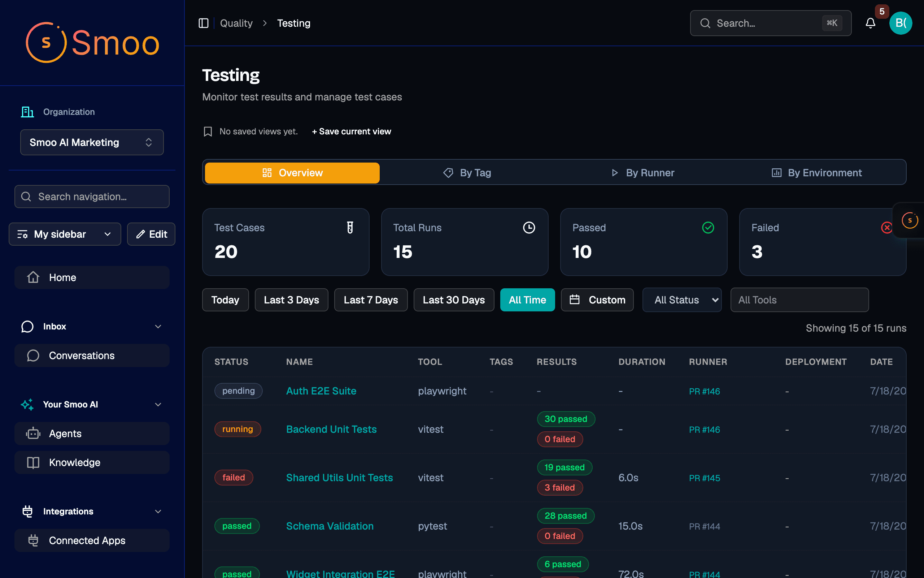Click the Quality breadcrumb

click(236, 23)
